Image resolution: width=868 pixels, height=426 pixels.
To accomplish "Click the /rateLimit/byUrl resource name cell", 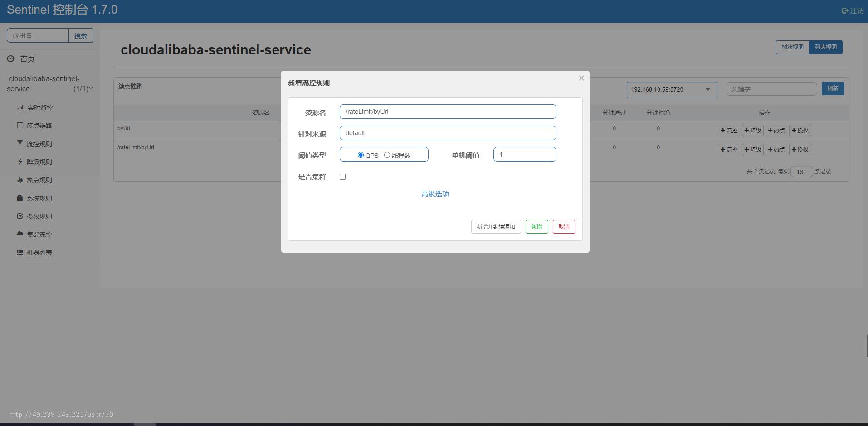I will click(x=136, y=147).
